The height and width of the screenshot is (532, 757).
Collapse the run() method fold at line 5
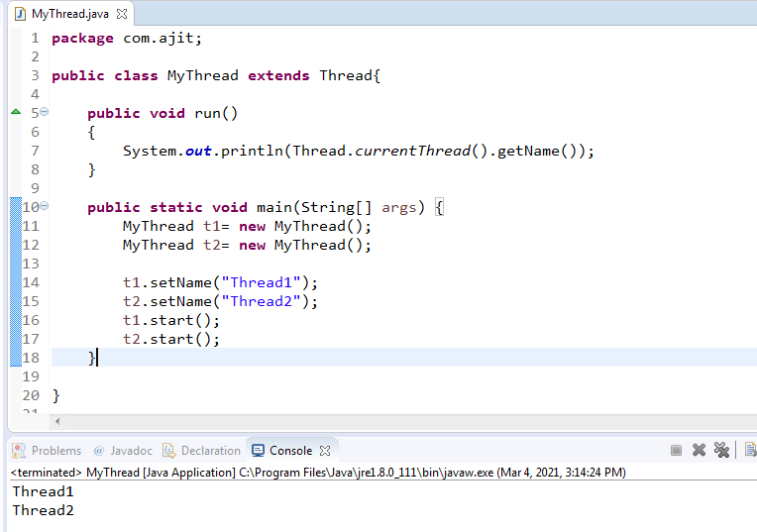[x=44, y=113]
